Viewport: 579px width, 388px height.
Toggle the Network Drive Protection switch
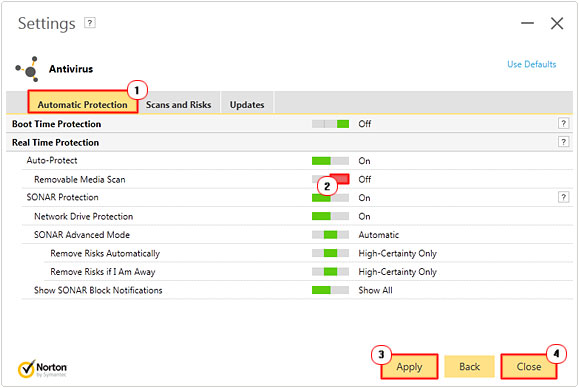coord(330,216)
